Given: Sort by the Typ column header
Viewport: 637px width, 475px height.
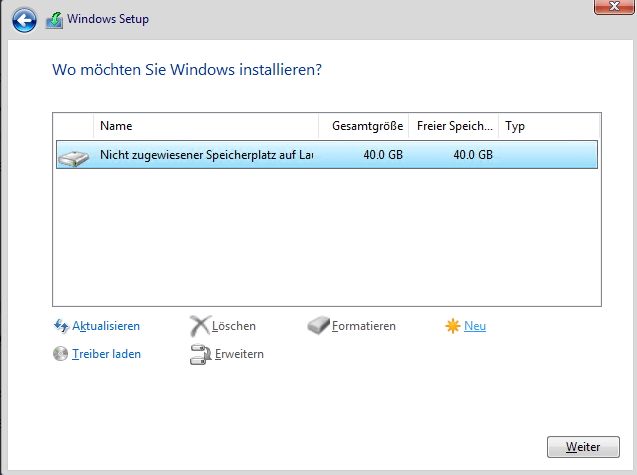Looking at the screenshot, I should click(x=549, y=126).
